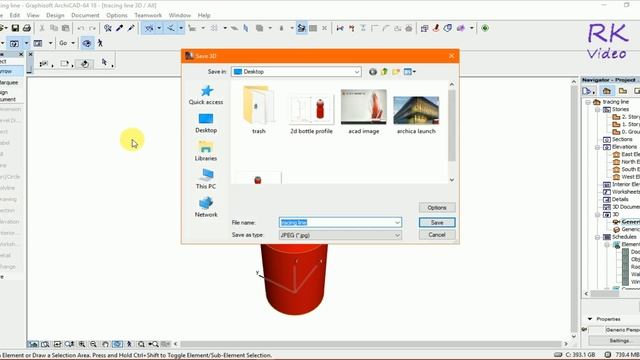
Task: Click the Save icon in main toolbar
Action: [15, 28]
